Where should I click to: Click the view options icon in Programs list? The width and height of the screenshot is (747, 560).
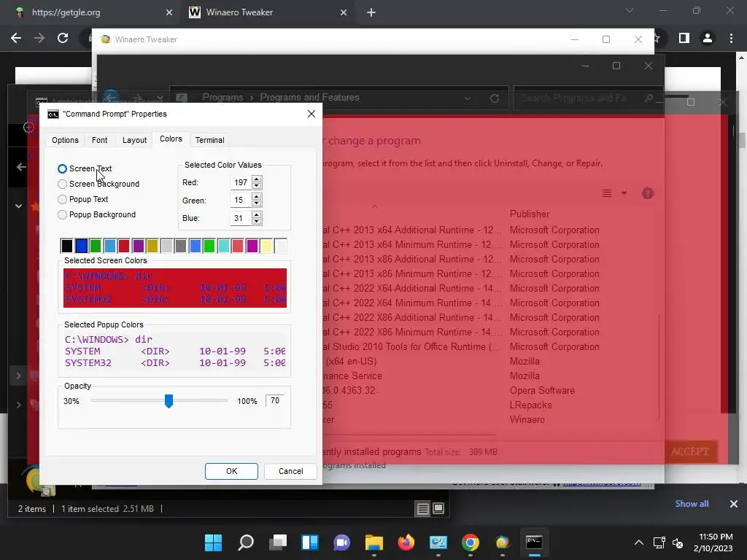pos(606,193)
